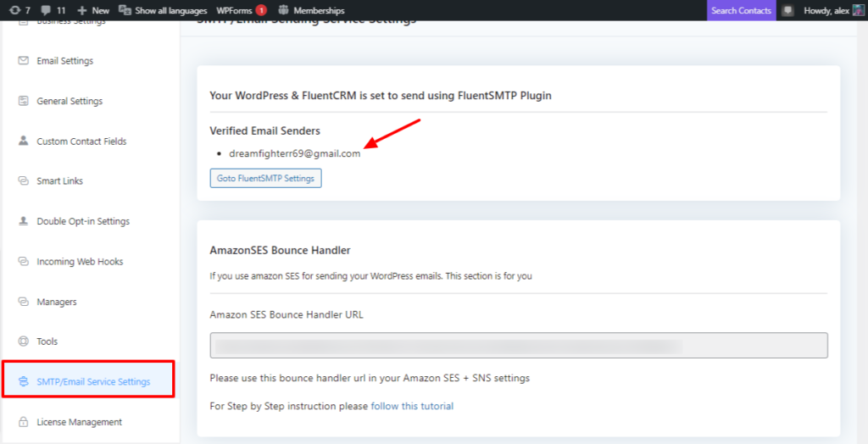Click the notification icon next to Search Contacts
Screen dimensions: 868x444
coord(787,10)
